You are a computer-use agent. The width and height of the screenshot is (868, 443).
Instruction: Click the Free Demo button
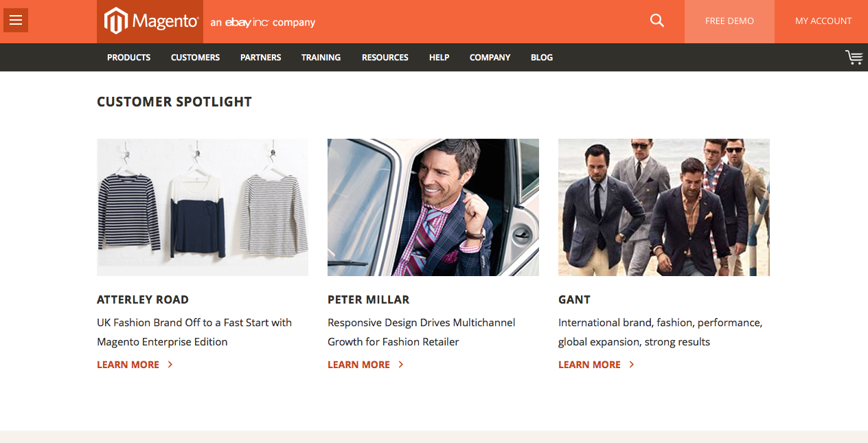click(729, 21)
